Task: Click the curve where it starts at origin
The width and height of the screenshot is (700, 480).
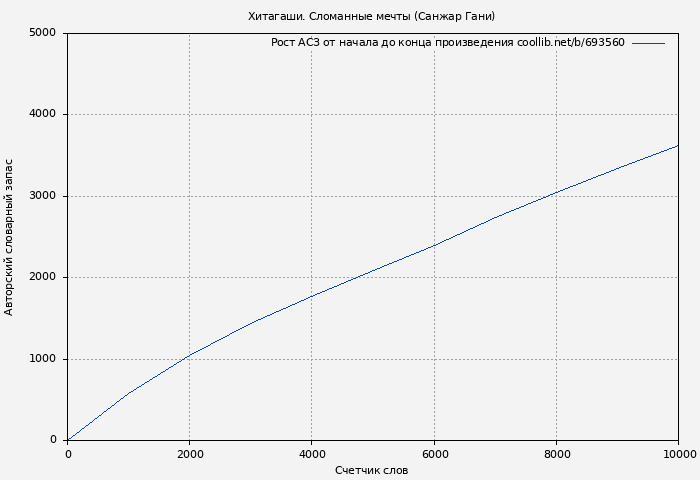Action: pos(68,439)
